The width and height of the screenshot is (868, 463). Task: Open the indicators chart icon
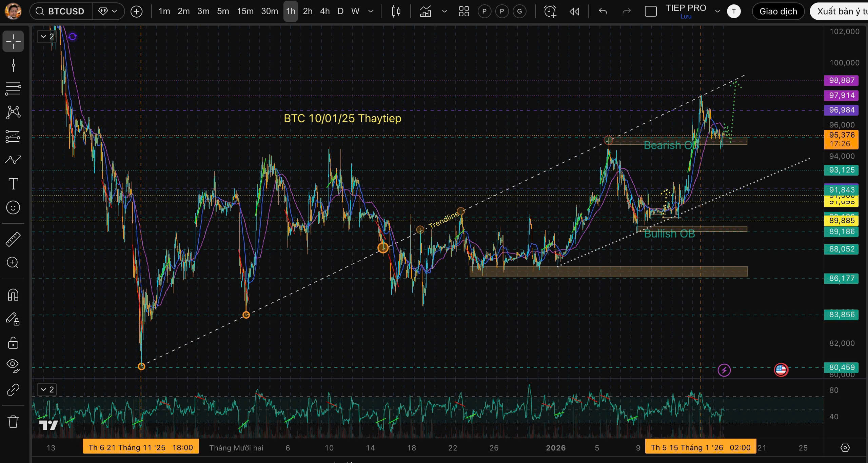click(x=426, y=12)
